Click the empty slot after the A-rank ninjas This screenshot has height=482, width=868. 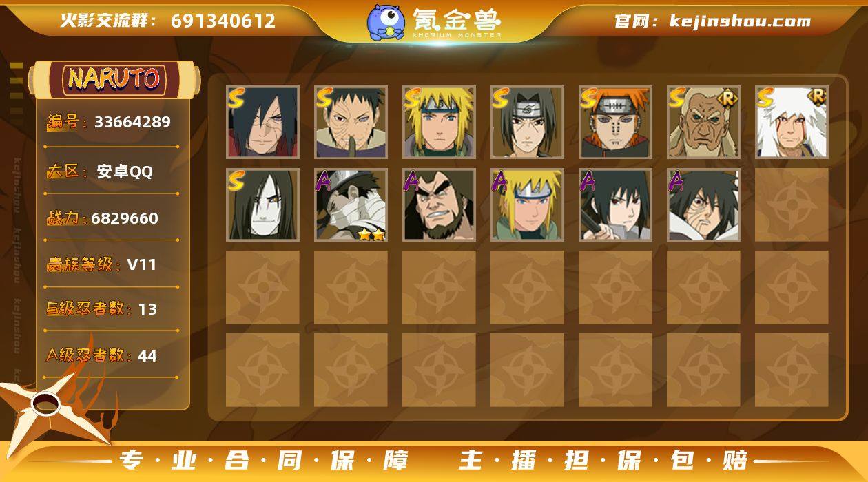click(x=792, y=205)
